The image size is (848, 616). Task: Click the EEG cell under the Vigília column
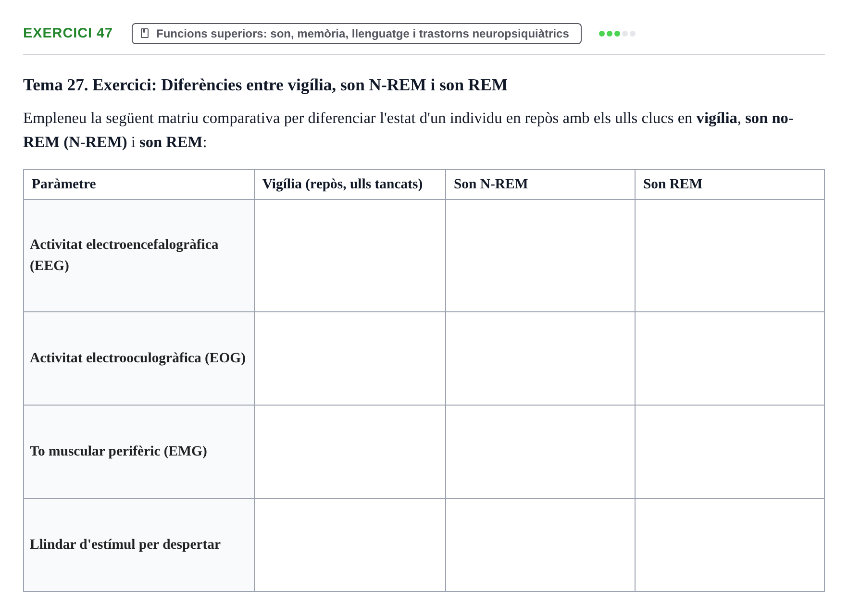coord(350,256)
